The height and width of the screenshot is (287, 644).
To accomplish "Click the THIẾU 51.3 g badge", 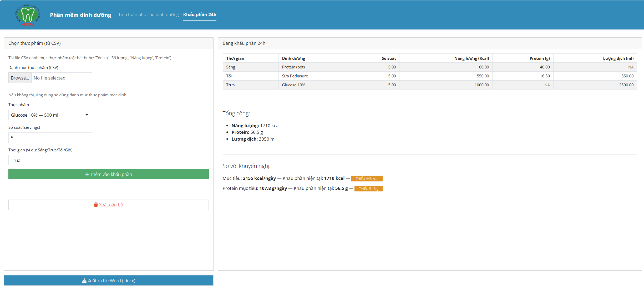I will [368, 189].
